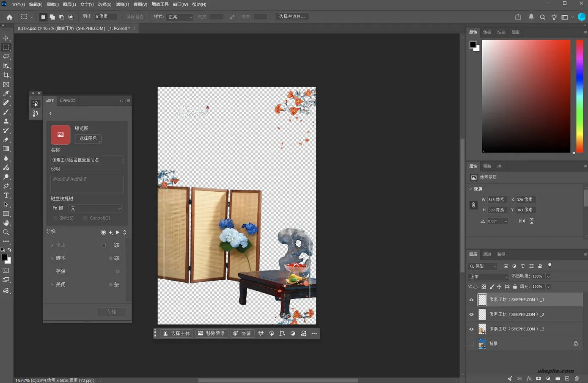Image resolution: width=588 pixels, height=383 pixels.
Task: Select the Brush tool
Action: point(6,112)
